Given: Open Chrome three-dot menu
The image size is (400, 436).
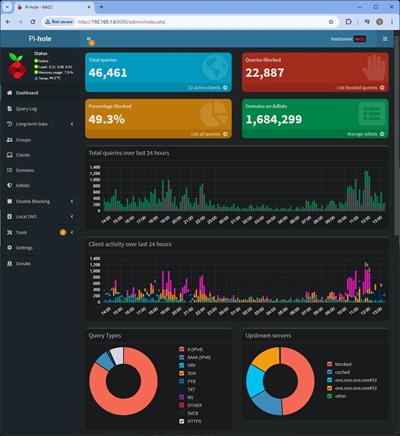Looking at the screenshot, I should [x=392, y=22].
